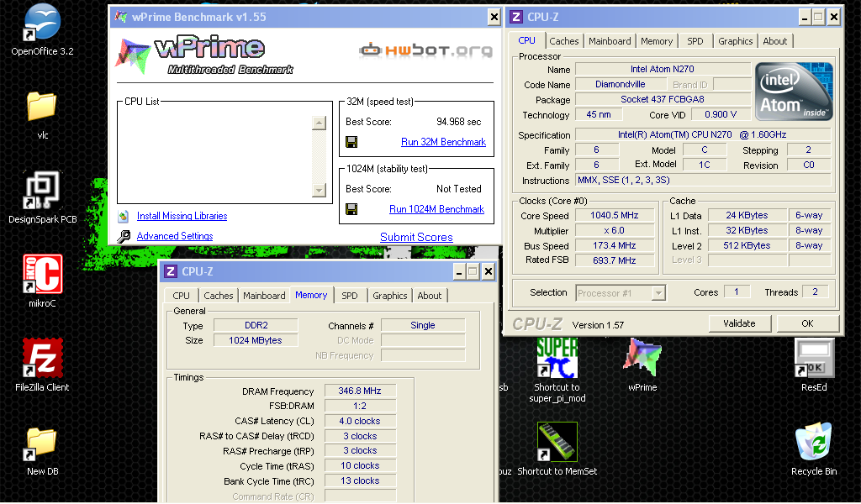Open the FileZilla Client shortcut

[x=42, y=358]
